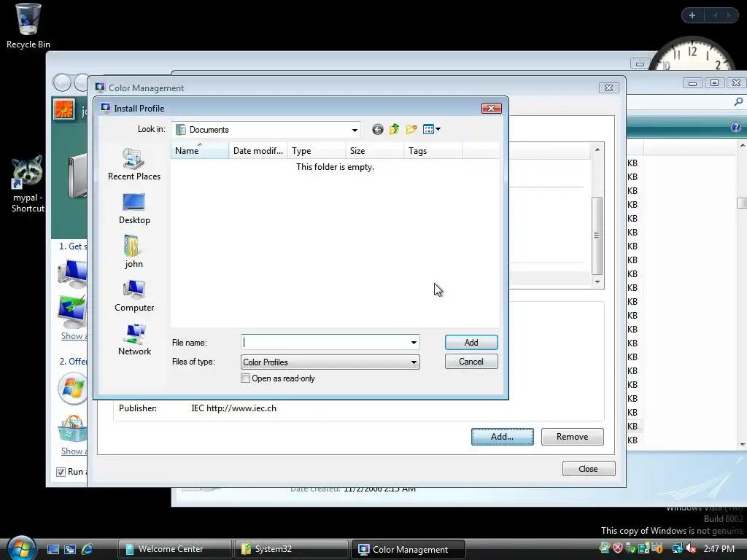Switch to Color Management taskbar button
The image size is (747, 560).
408,549
